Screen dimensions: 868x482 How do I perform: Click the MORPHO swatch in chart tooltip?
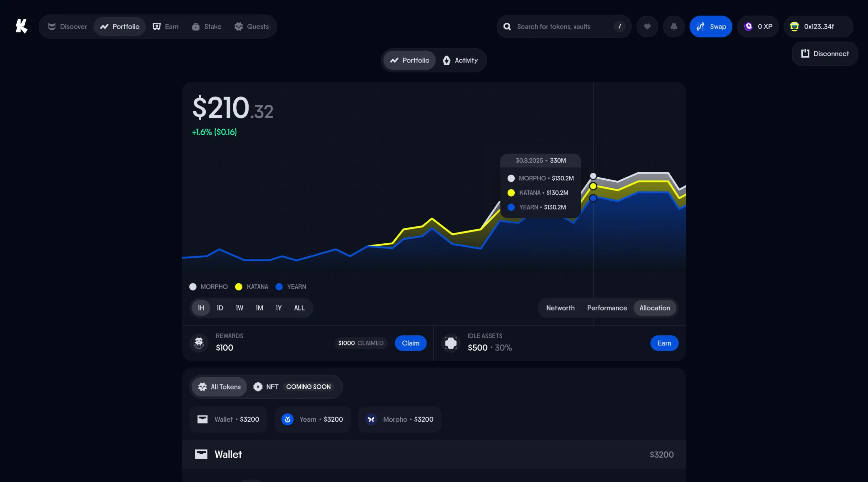(x=511, y=178)
